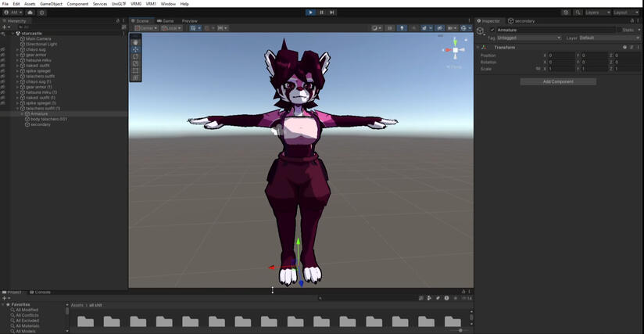The width and height of the screenshot is (644, 334).
Task: Collapse the Armature tree item arrow
Action: pos(22,113)
